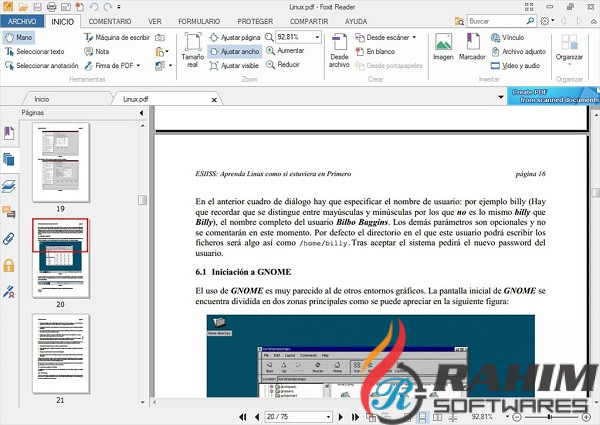This screenshot has width=600, height=425.
Task: Open the PROTEGER ribbon tab
Action: click(255, 21)
